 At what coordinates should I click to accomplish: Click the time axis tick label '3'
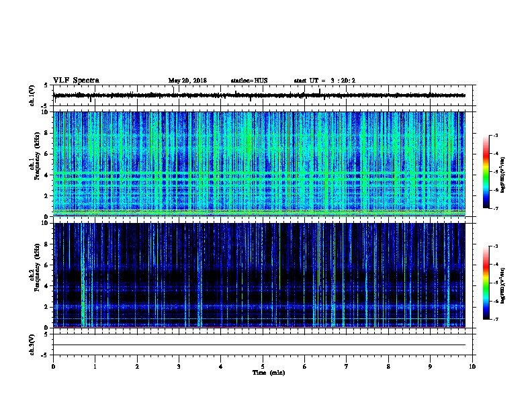tap(179, 367)
